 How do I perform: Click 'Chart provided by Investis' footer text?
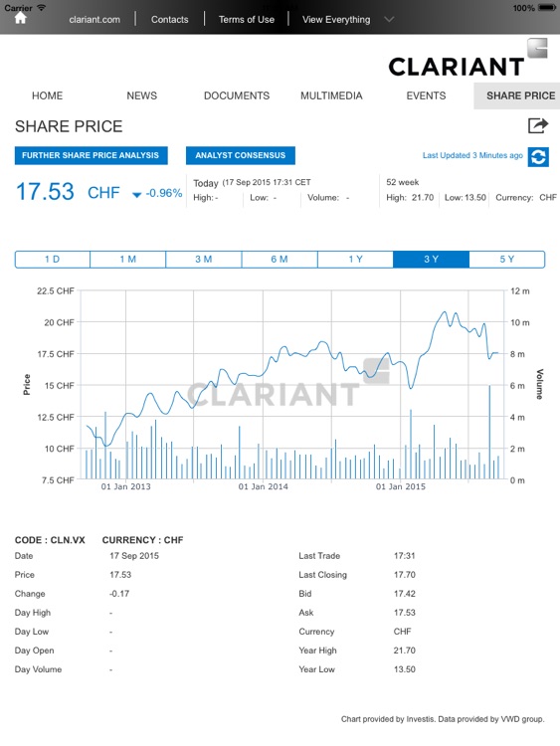tap(387, 719)
